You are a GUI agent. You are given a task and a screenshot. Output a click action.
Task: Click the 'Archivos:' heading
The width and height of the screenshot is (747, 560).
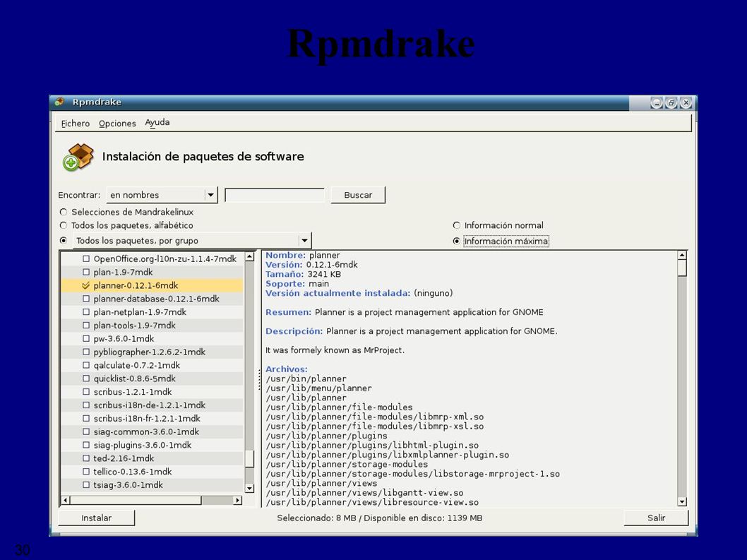pyautogui.click(x=287, y=369)
